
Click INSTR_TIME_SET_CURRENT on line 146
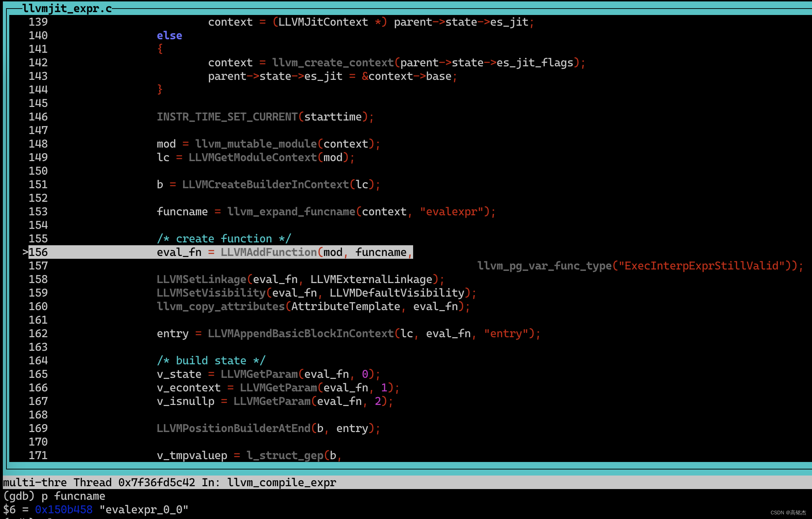click(227, 117)
